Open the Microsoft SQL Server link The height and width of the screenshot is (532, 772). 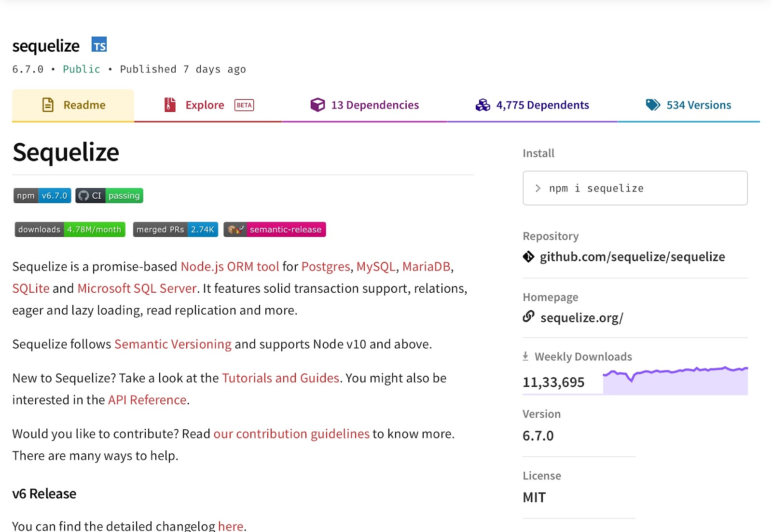[137, 288]
